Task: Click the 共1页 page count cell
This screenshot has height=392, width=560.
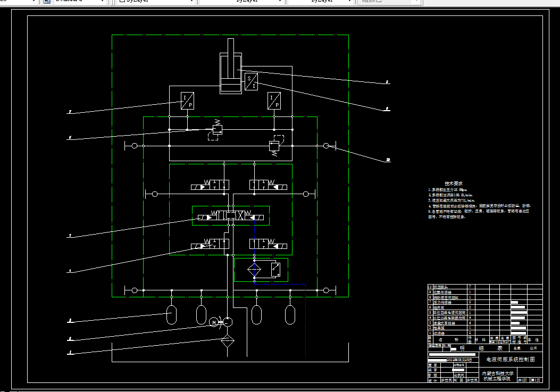Action: (x=522, y=380)
